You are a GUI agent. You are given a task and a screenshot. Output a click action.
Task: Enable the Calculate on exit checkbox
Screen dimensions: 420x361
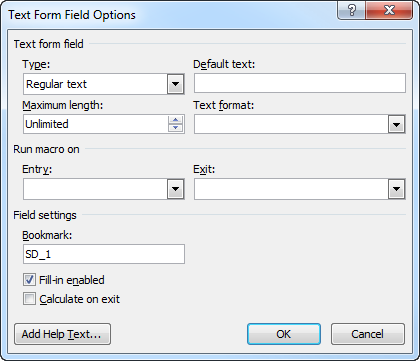pos(29,299)
